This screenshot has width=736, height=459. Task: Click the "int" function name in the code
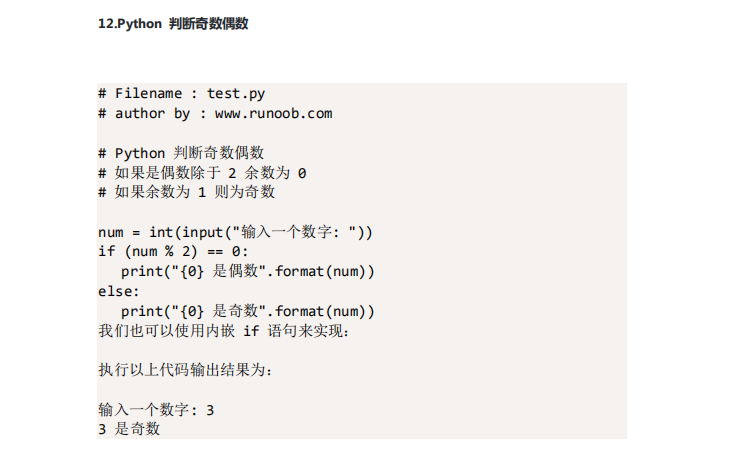click(x=161, y=232)
